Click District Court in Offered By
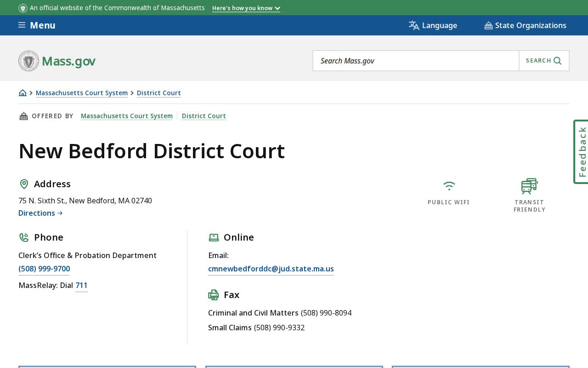Image resolution: width=588 pixels, height=368 pixels. click(204, 116)
